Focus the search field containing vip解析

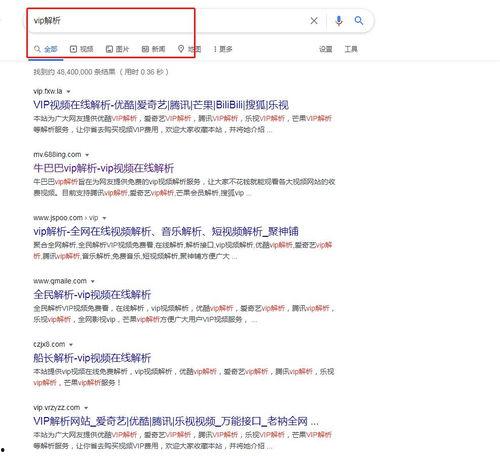(167, 21)
